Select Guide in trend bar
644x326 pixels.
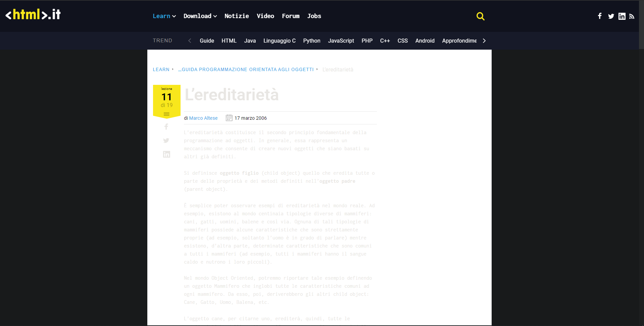tap(207, 41)
